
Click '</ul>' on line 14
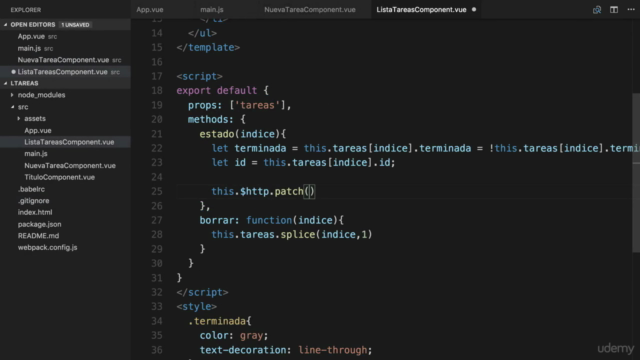(202, 33)
